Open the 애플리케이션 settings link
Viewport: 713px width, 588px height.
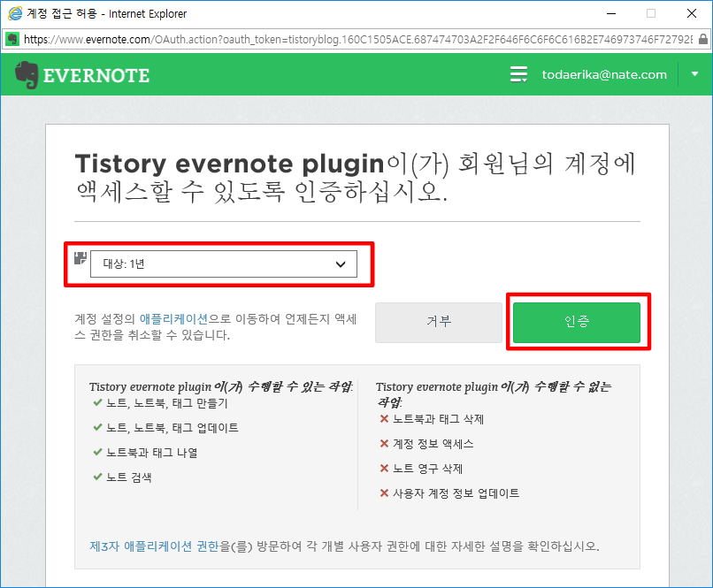point(173,318)
